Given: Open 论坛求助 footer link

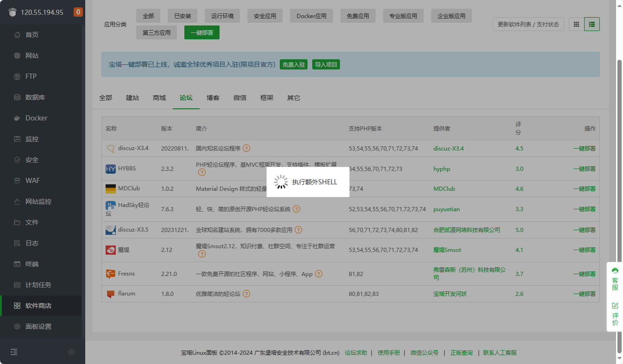Looking at the screenshot, I should click(356, 353).
